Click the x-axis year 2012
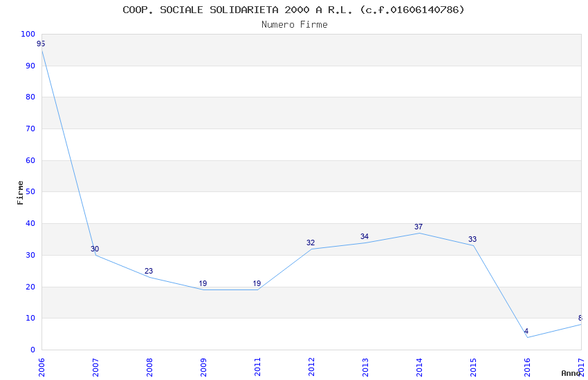The width and height of the screenshot is (588, 380). [311, 368]
